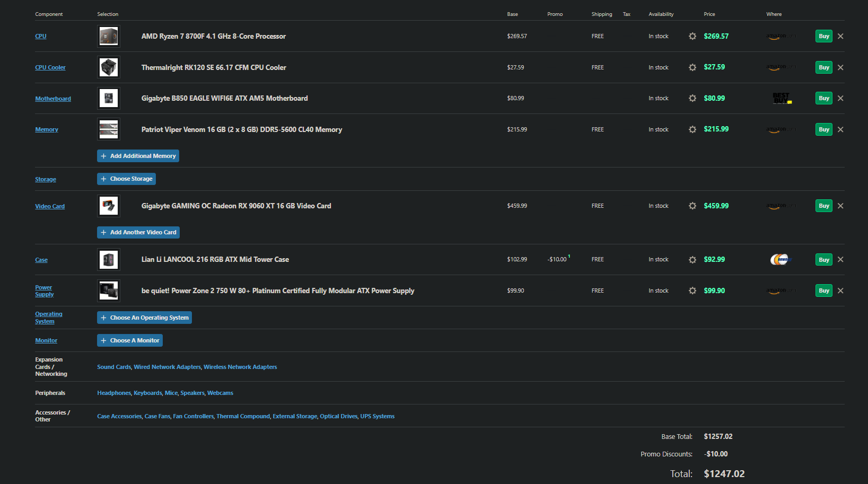
Task: Click the $269.57 CPU price link
Action: (x=716, y=36)
